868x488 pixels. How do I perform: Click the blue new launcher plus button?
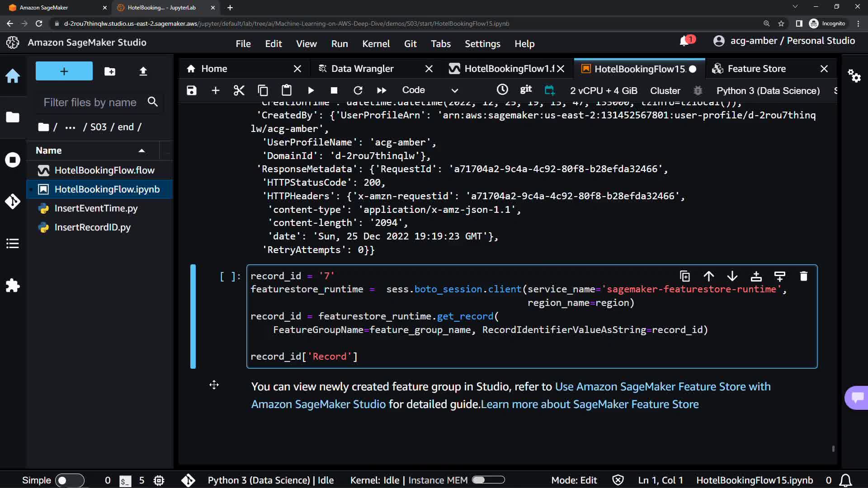point(64,71)
